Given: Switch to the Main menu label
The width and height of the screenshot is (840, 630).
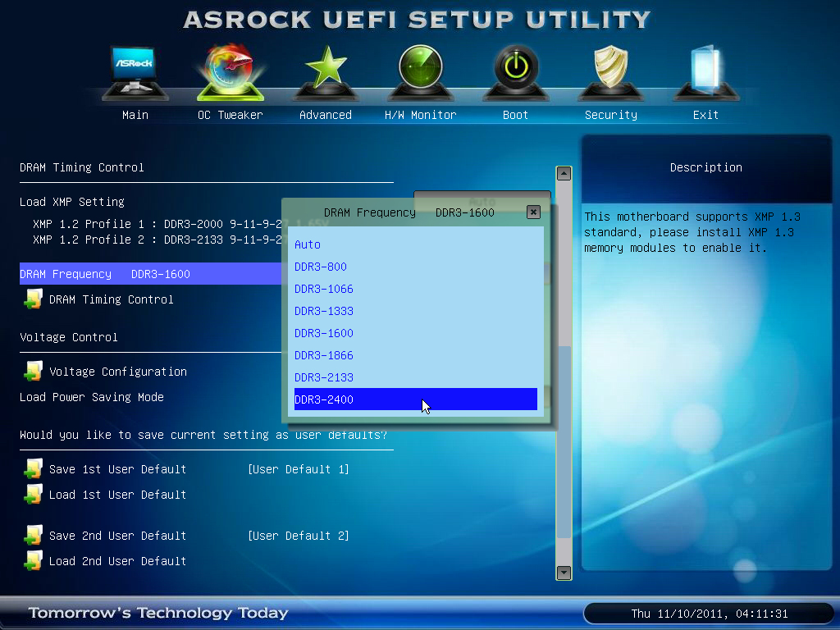Looking at the screenshot, I should pyautogui.click(x=135, y=115).
